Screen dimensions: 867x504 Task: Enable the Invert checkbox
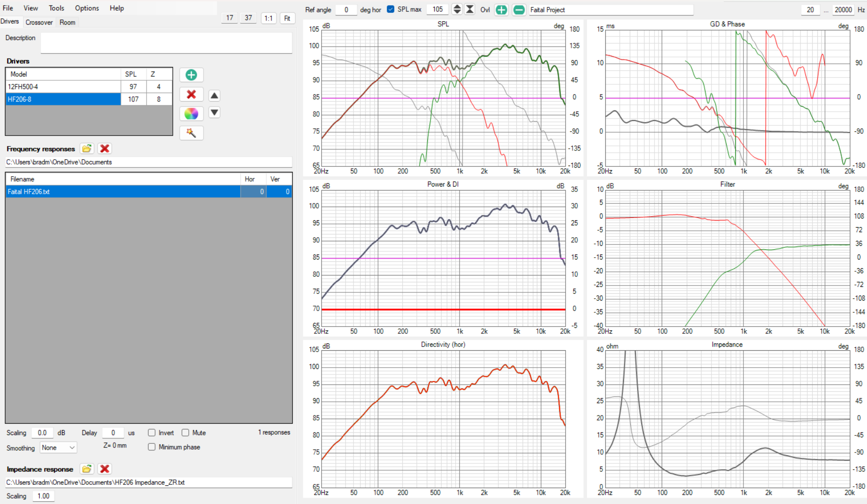152,432
